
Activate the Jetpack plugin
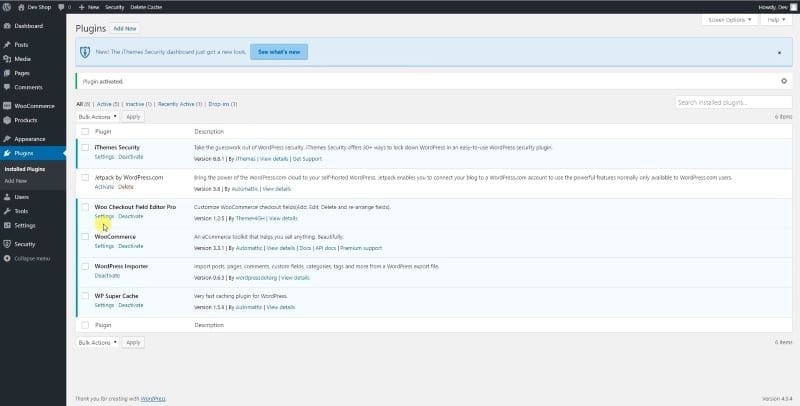(x=104, y=187)
